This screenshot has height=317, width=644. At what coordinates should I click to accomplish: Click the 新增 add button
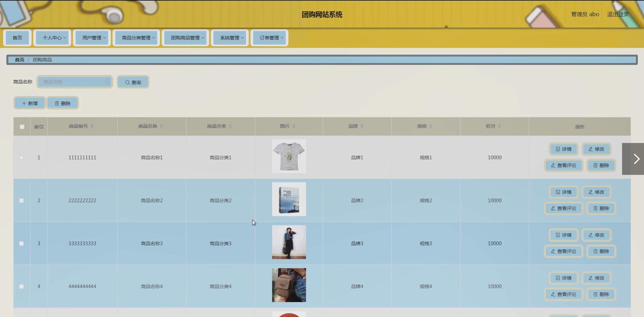coord(30,103)
